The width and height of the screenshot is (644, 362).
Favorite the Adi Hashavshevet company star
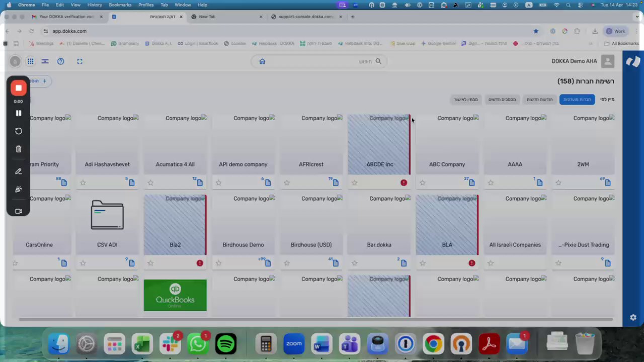click(x=83, y=183)
